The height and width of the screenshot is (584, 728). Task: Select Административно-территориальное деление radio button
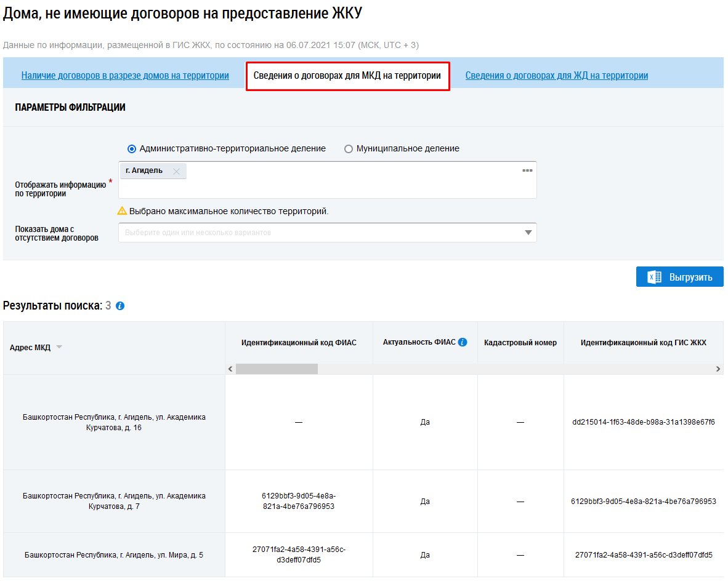click(x=132, y=149)
